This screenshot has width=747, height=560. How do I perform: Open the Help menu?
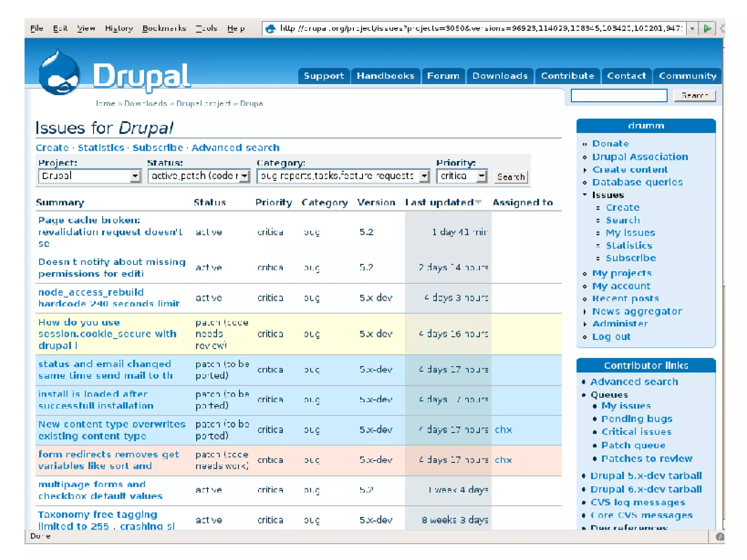click(x=236, y=28)
